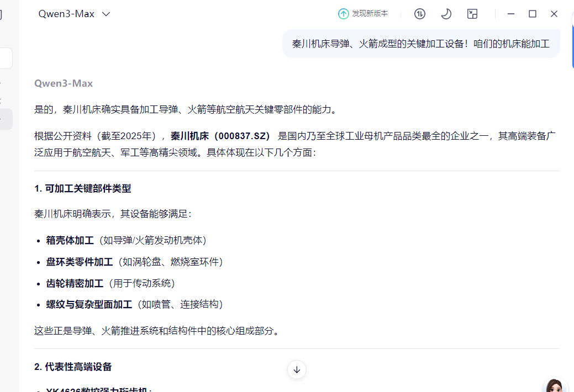
Task: Click bullet 盘环类零件加工
Action: [80, 262]
